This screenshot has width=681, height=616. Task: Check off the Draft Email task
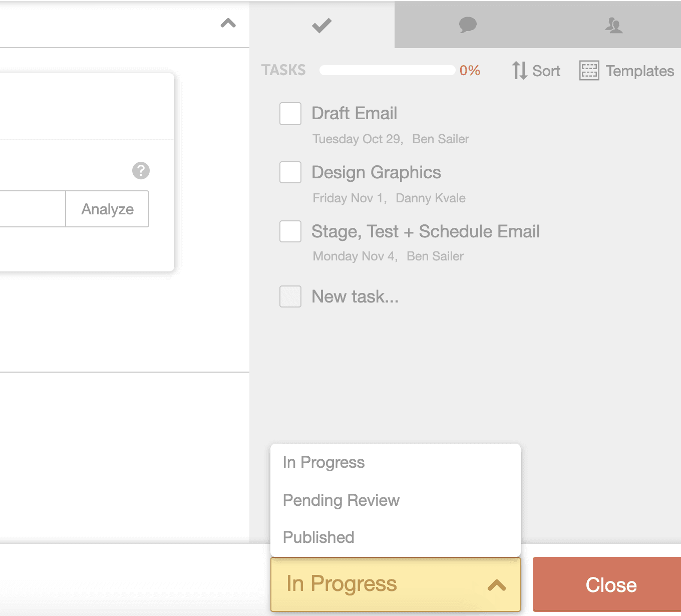click(x=290, y=114)
